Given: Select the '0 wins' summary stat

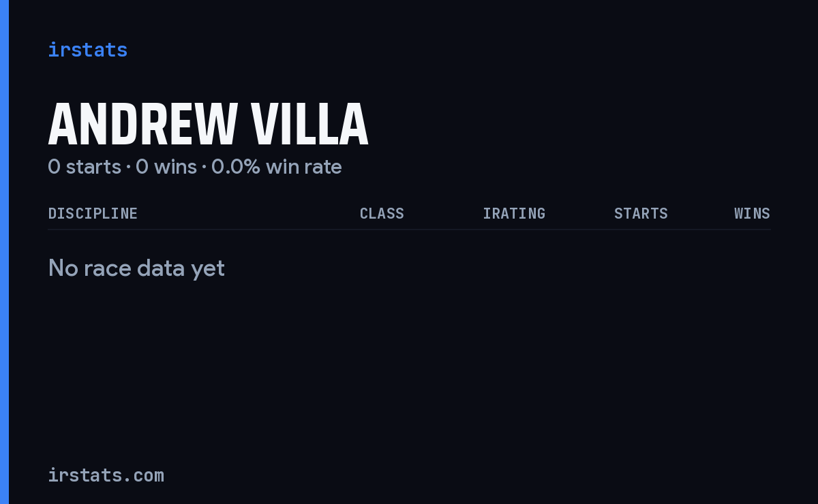Looking at the screenshot, I should [x=166, y=167].
